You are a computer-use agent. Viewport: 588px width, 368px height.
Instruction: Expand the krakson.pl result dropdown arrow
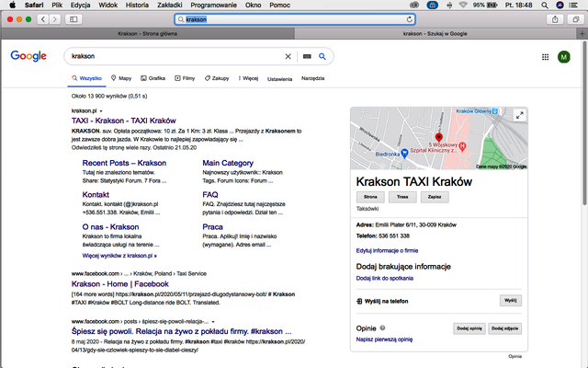(101, 111)
